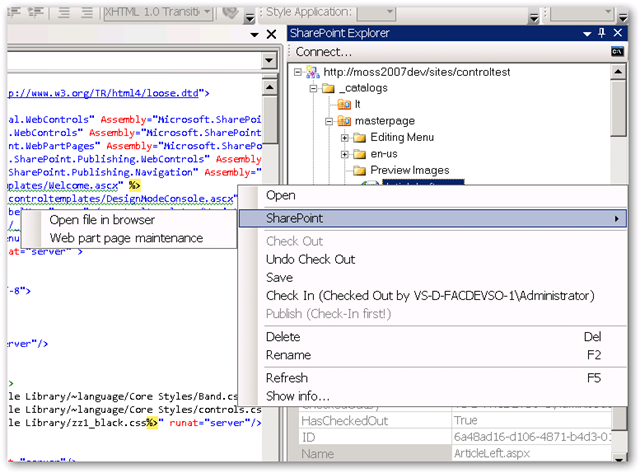Click the Welcome.ascx path in code
Image resolution: width=640 pixels, height=473 pixels.
tap(63, 186)
